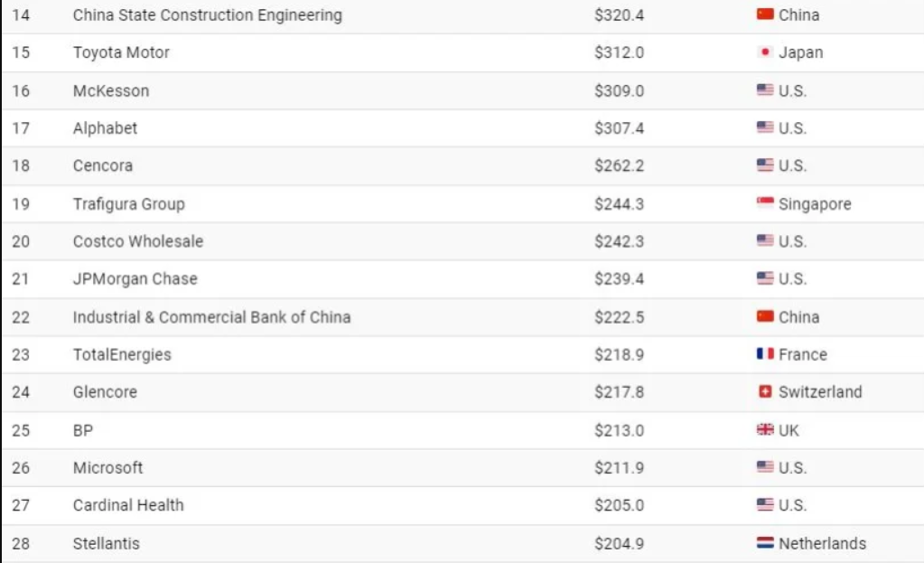924x563 pixels.
Task: Click China flag in rank 14 row
Action: 765,14
